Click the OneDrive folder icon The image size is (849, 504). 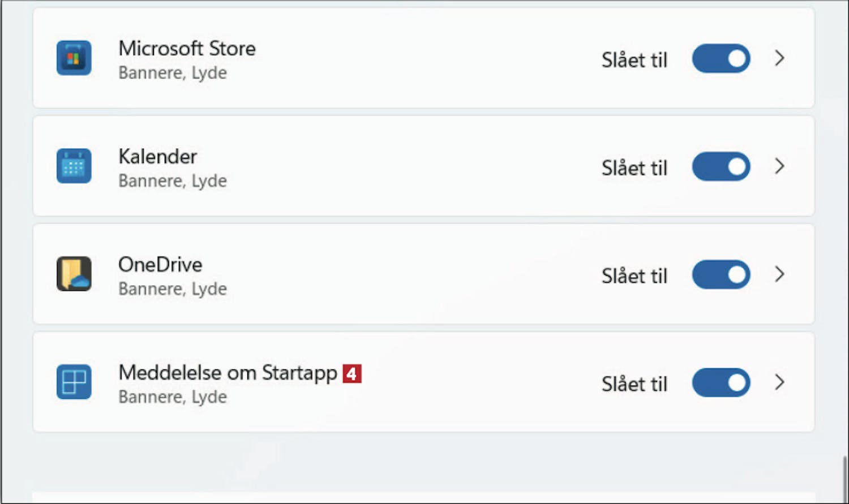pos(74,274)
